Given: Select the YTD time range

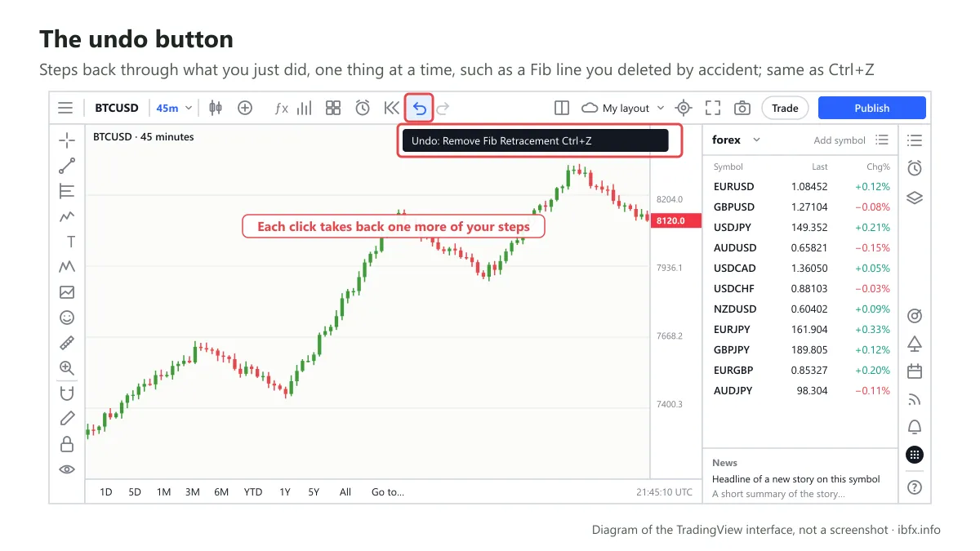Looking at the screenshot, I should 253,491.
